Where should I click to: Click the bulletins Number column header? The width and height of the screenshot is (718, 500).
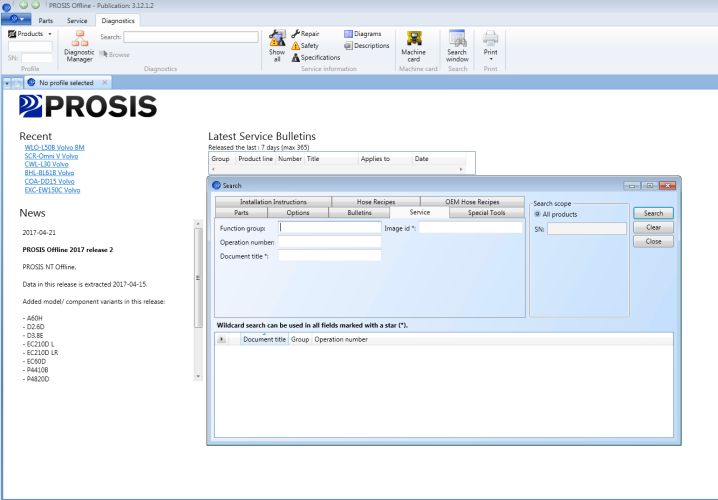coord(289,159)
